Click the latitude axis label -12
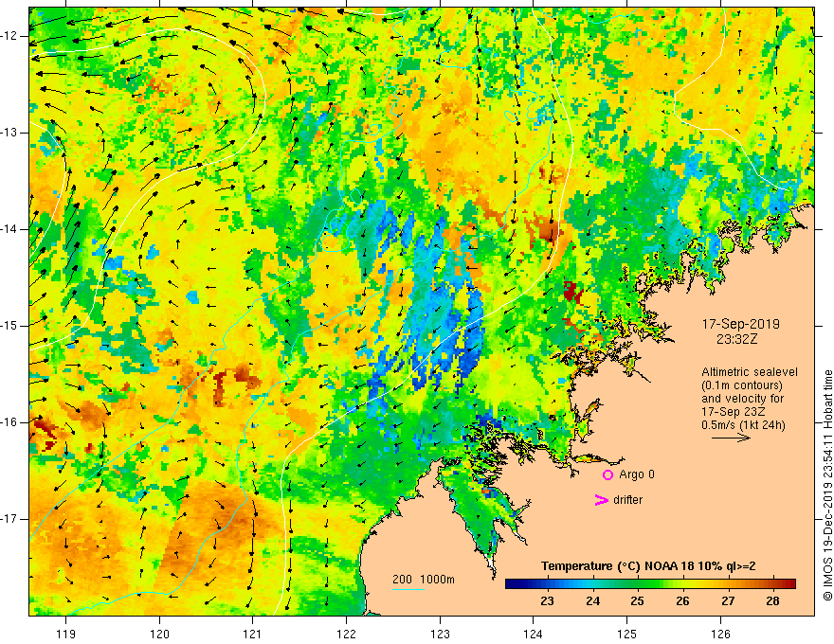Screen dimensions: 834x644 [x=9, y=36]
